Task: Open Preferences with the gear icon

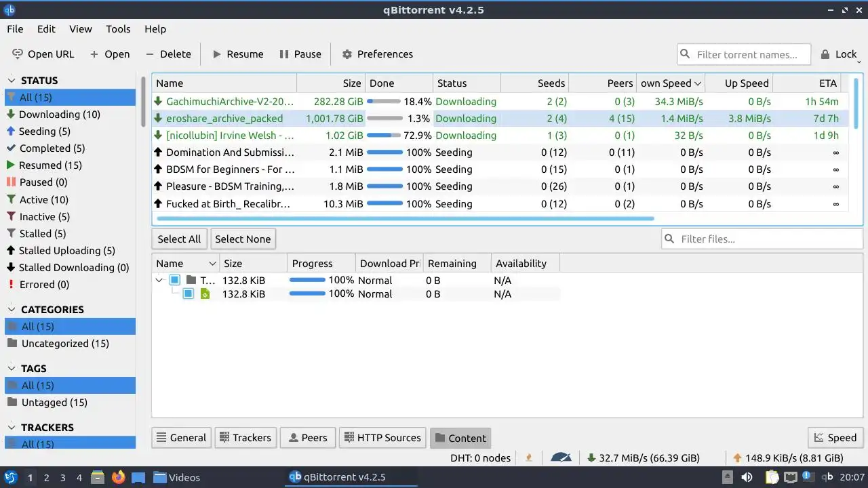Action: point(347,54)
